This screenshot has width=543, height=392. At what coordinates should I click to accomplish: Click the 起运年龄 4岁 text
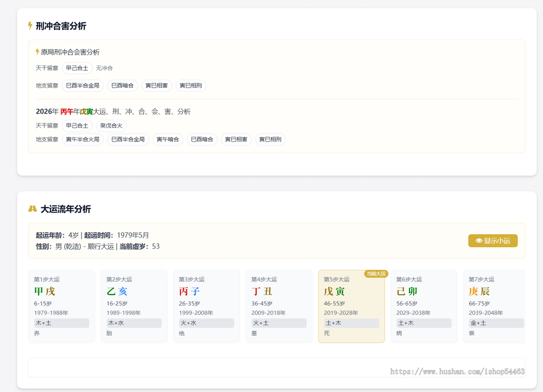coord(57,235)
